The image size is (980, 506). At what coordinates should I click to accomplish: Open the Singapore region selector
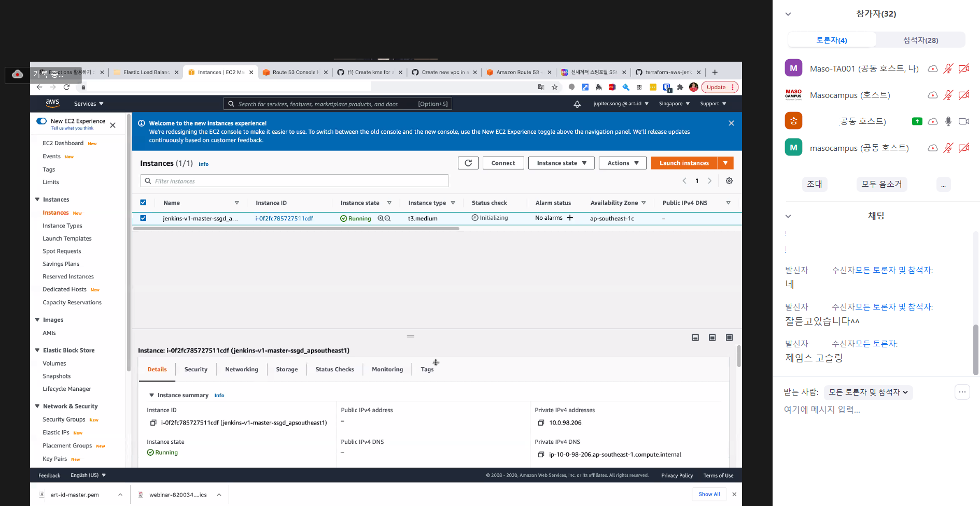tap(674, 104)
